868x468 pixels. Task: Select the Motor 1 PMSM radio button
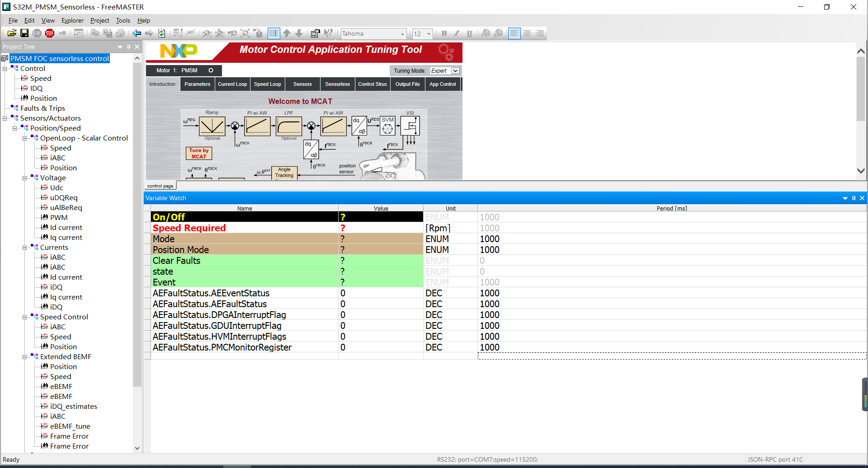pos(211,70)
